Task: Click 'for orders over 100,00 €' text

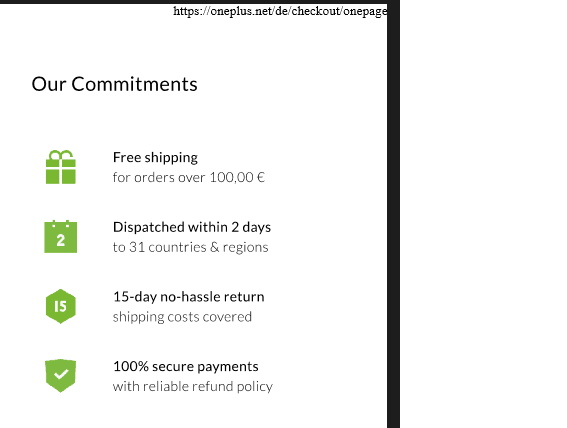Action: pos(189,177)
